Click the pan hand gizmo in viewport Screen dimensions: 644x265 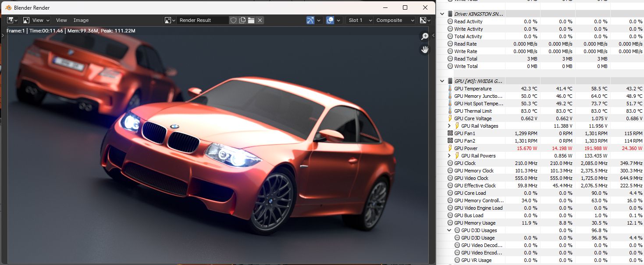click(424, 49)
